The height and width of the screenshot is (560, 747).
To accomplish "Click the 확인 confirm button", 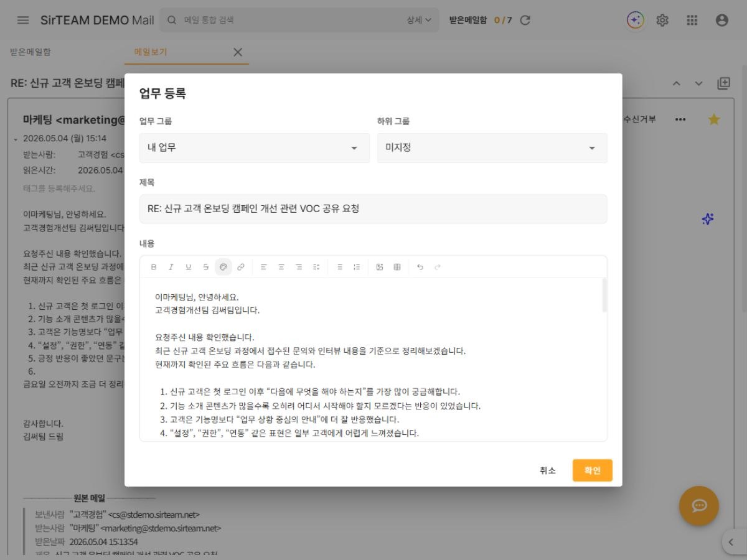I will [593, 470].
